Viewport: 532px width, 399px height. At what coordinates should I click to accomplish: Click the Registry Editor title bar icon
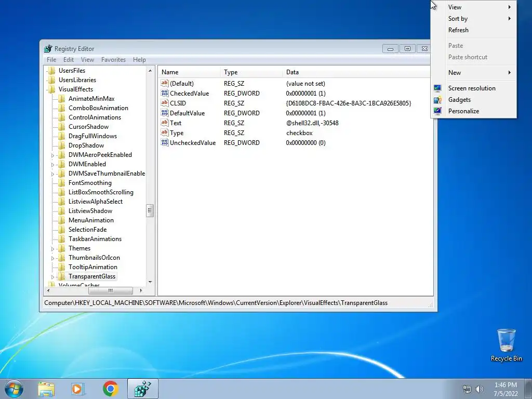[48, 48]
